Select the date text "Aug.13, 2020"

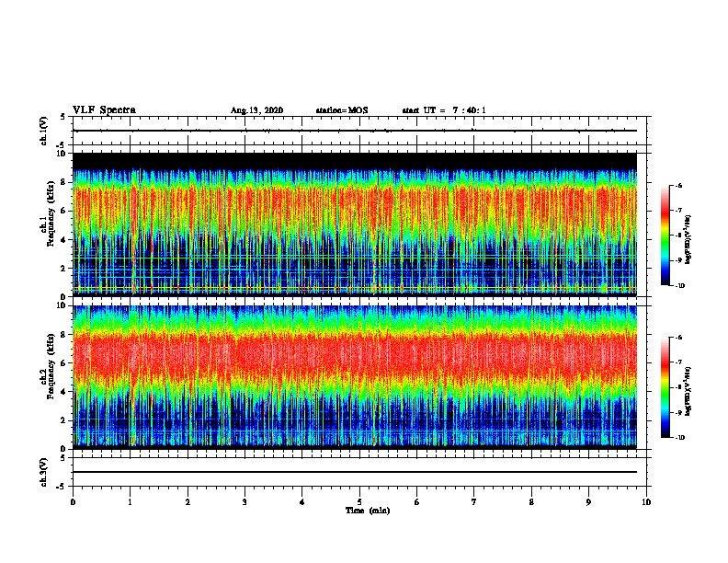click(256, 110)
